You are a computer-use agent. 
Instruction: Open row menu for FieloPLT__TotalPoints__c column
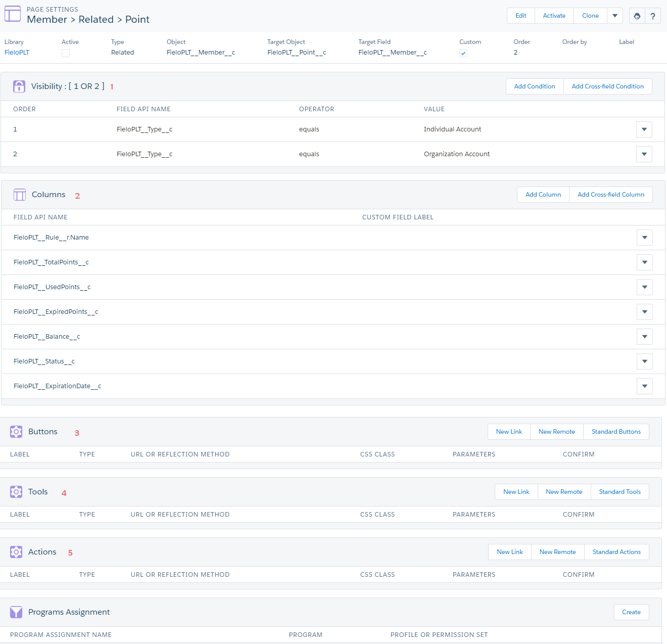click(645, 262)
